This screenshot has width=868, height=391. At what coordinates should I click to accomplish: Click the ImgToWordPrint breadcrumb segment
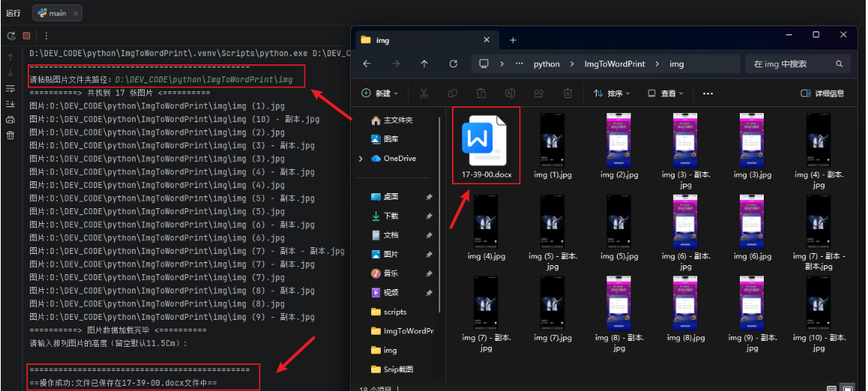click(614, 64)
